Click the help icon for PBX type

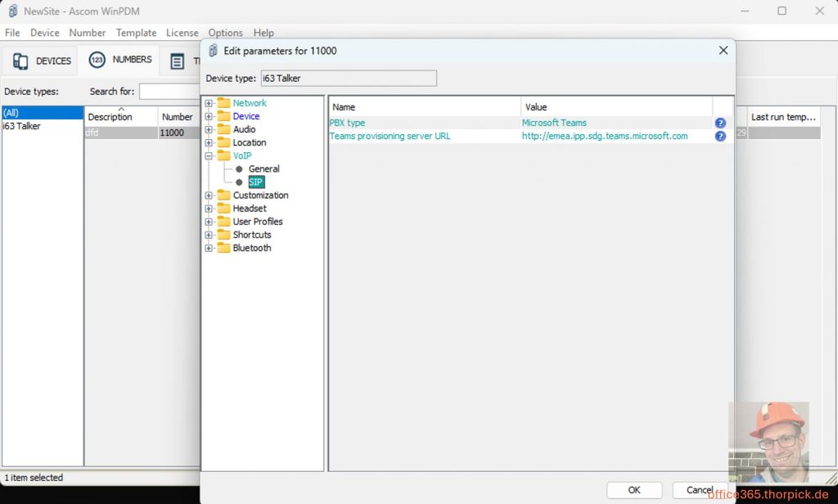click(720, 123)
